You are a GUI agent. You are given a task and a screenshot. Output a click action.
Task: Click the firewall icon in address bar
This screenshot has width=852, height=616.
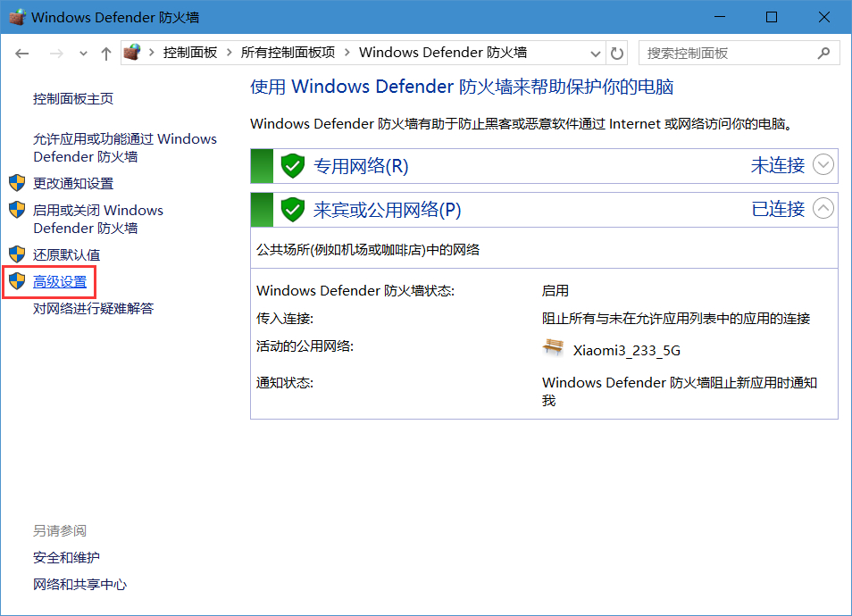[132, 53]
